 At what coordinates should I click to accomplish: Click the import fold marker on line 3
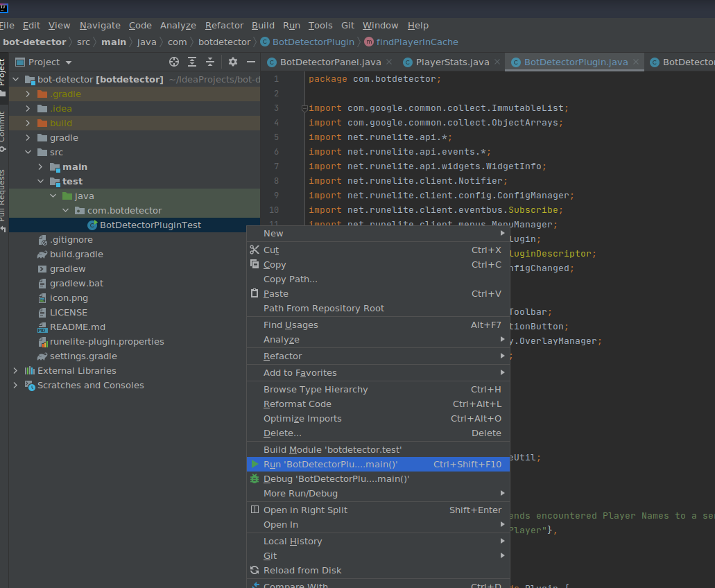click(304, 108)
